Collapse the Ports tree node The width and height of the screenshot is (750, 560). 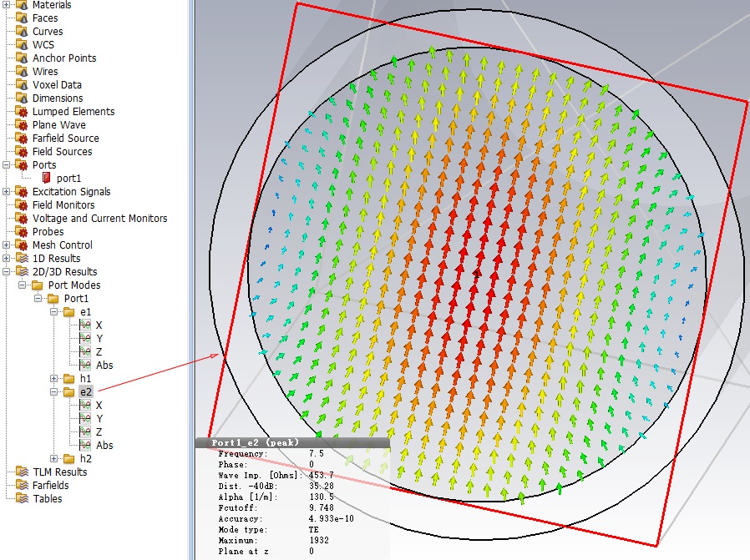(x=6, y=165)
